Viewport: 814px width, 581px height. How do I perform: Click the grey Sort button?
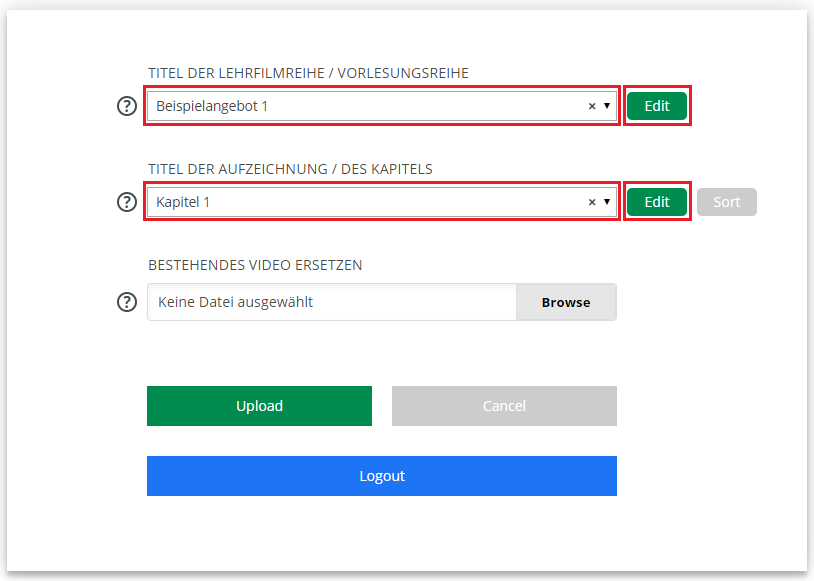pyautogui.click(x=727, y=202)
